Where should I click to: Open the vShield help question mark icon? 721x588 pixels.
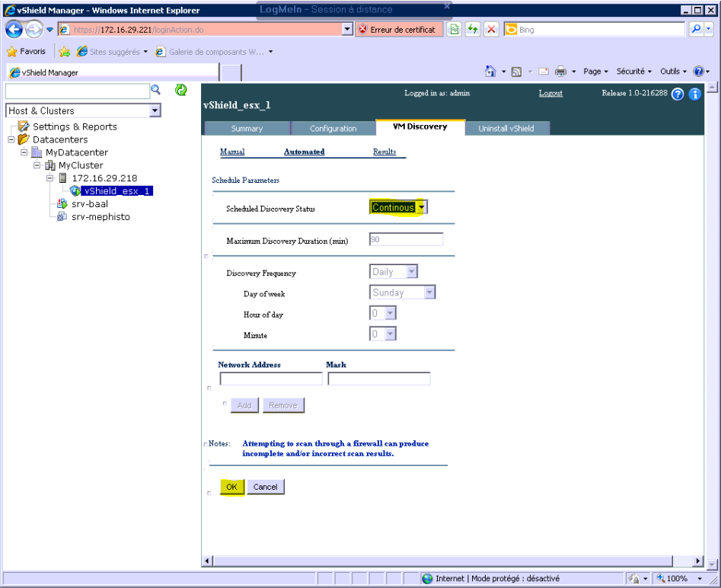(678, 94)
